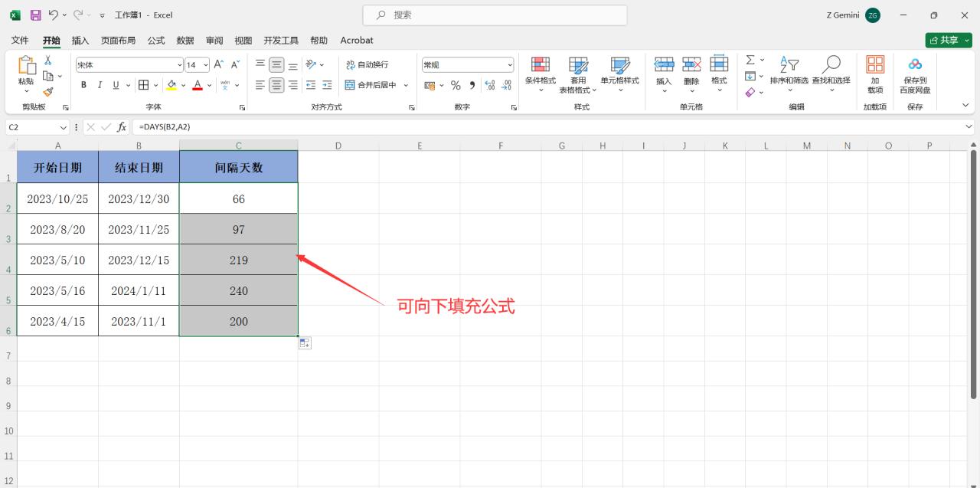The image size is (980, 488).
Task: Switch to the 页面布局 tab
Action: (x=118, y=40)
